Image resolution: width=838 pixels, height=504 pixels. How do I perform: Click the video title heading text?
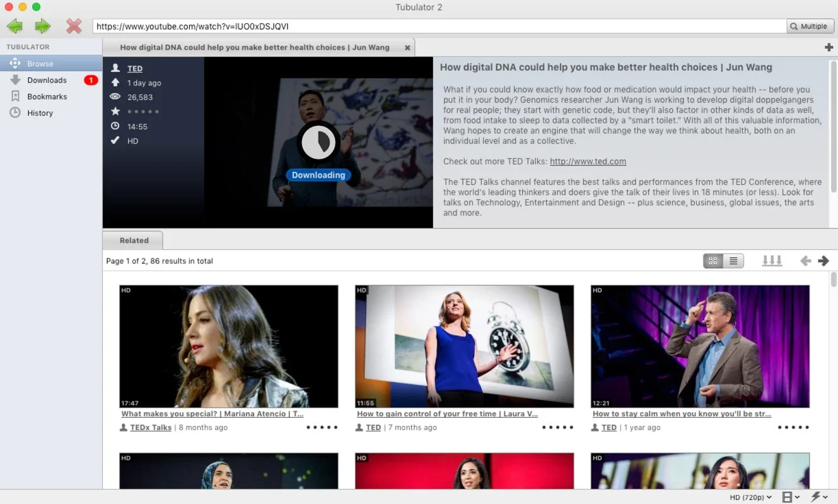click(x=606, y=67)
